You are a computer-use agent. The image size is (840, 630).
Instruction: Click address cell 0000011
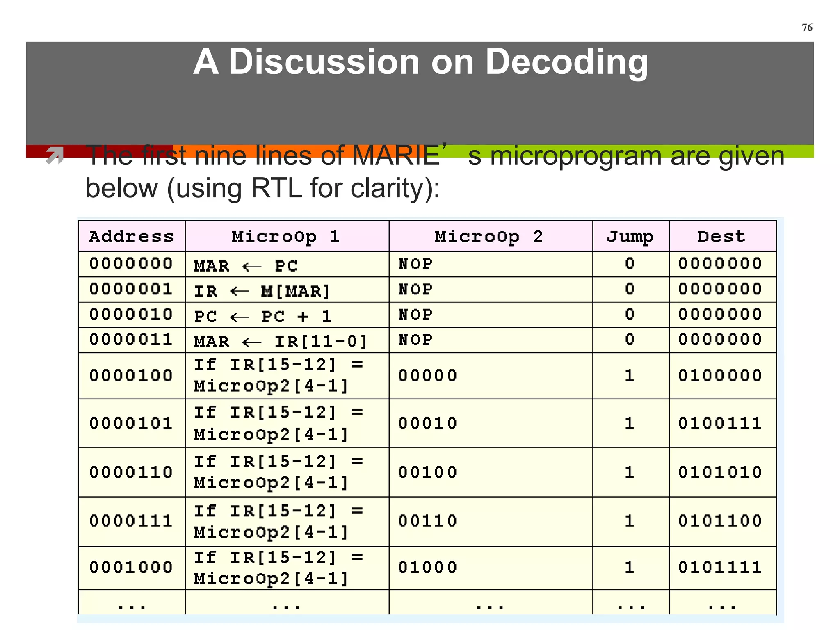tap(131, 340)
